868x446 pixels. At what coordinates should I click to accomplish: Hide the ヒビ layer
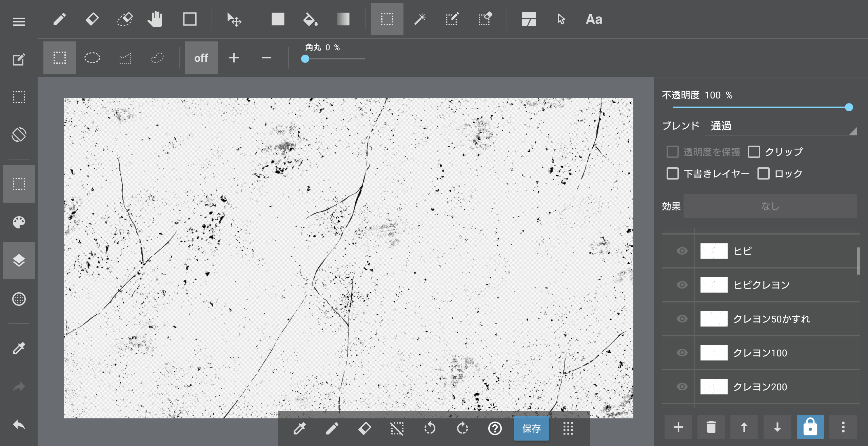pyautogui.click(x=682, y=251)
